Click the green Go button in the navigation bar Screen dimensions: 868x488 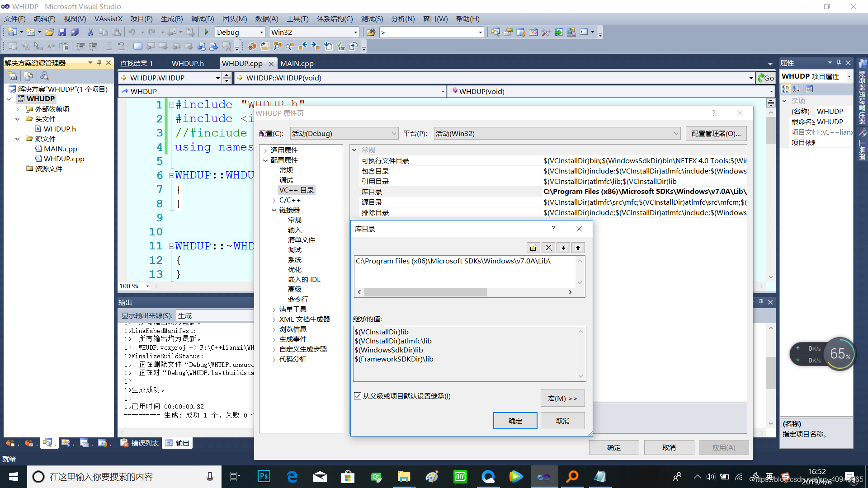[766, 78]
